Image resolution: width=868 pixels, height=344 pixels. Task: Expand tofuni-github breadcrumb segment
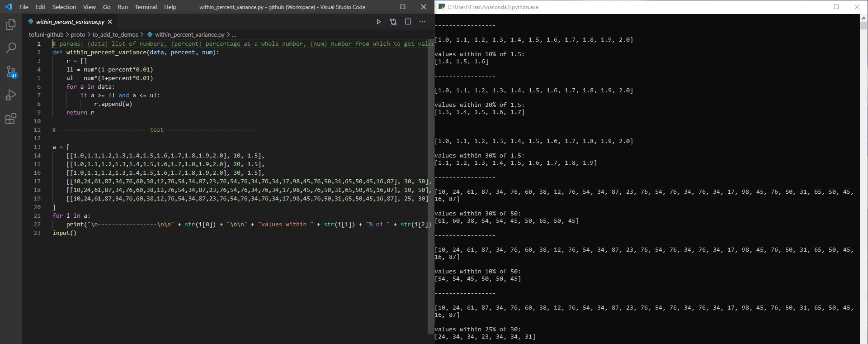(x=46, y=34)
